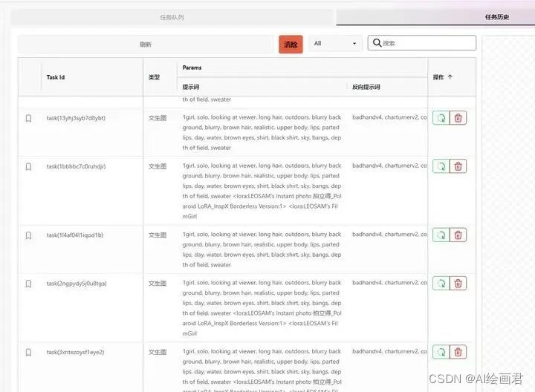
Task: Click negative prompt of task(1l4af04l1iqod1b)
Action: click(389, 235)
